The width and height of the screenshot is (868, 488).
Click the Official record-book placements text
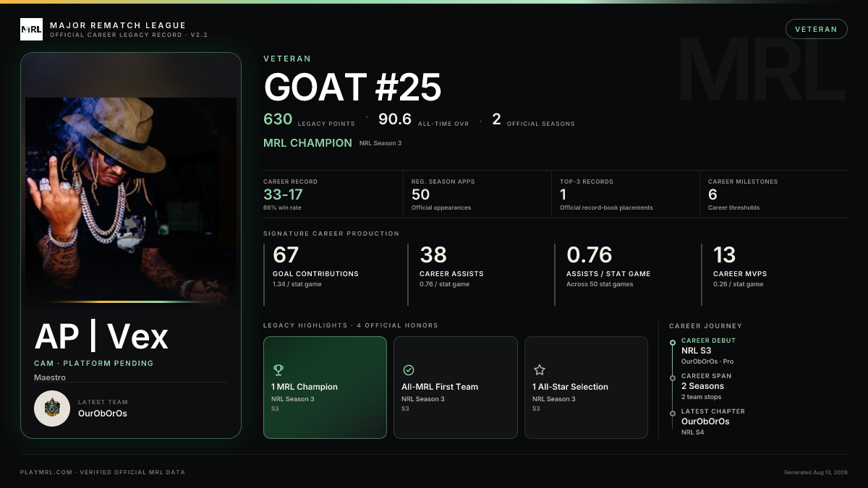tap(606, 207)
